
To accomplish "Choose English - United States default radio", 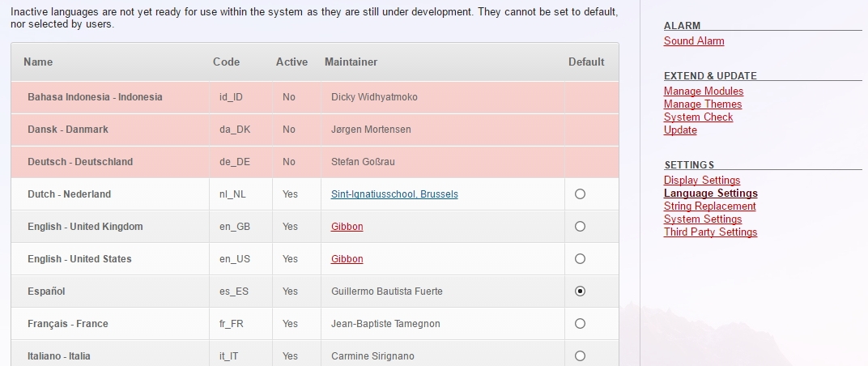I will tap(580, 259).
